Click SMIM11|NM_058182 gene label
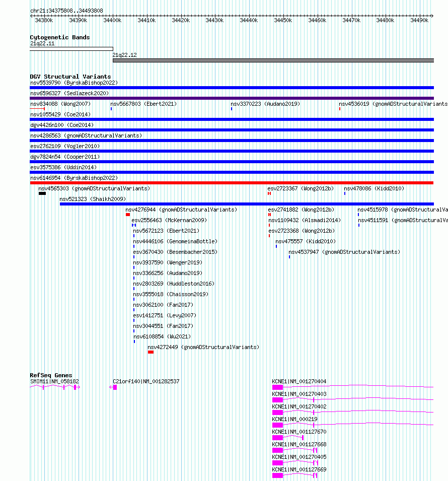 [54, 382]
